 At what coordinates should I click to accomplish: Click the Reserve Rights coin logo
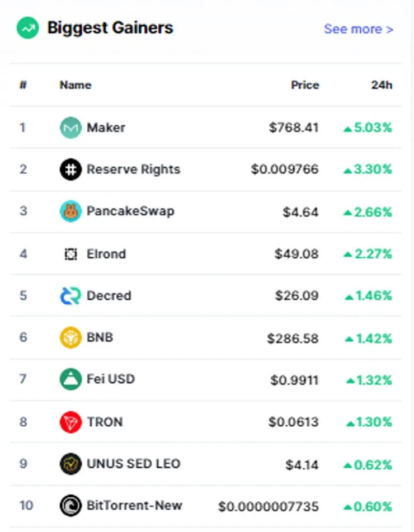point(70,170)
